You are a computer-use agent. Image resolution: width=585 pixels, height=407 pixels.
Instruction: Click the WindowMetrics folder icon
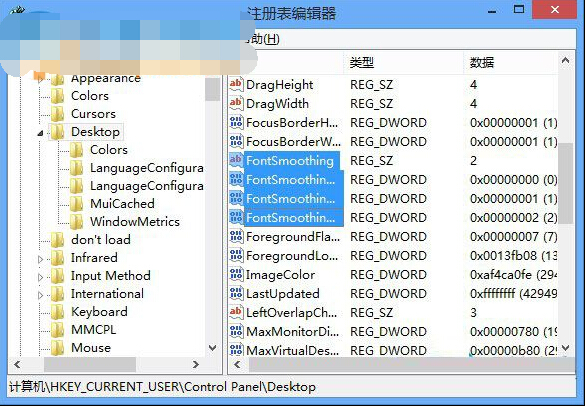[76, 222]
